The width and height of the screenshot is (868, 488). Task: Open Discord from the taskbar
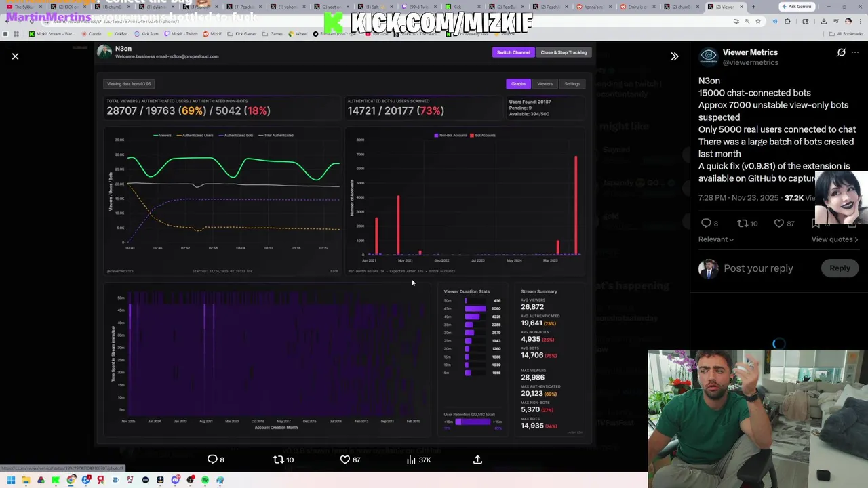click(175, 480)
